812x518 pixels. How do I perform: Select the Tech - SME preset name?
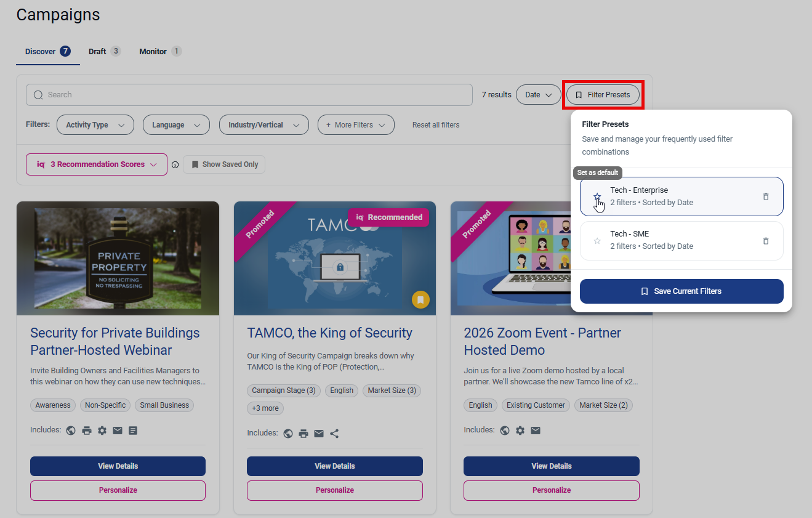[630, 234]
